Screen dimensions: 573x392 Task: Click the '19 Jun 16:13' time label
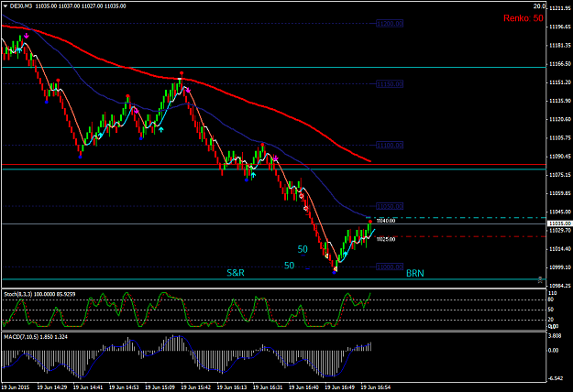[x=232, y=387]
